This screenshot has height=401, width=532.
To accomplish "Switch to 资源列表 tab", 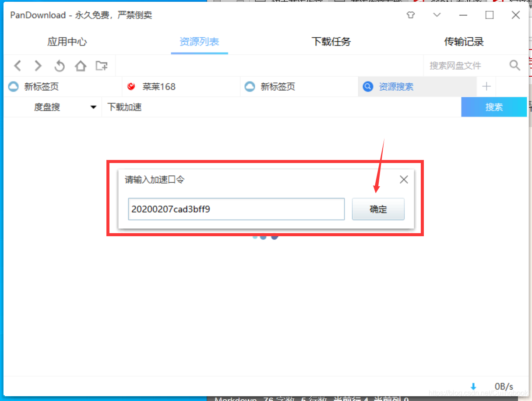I will (199, 42).
